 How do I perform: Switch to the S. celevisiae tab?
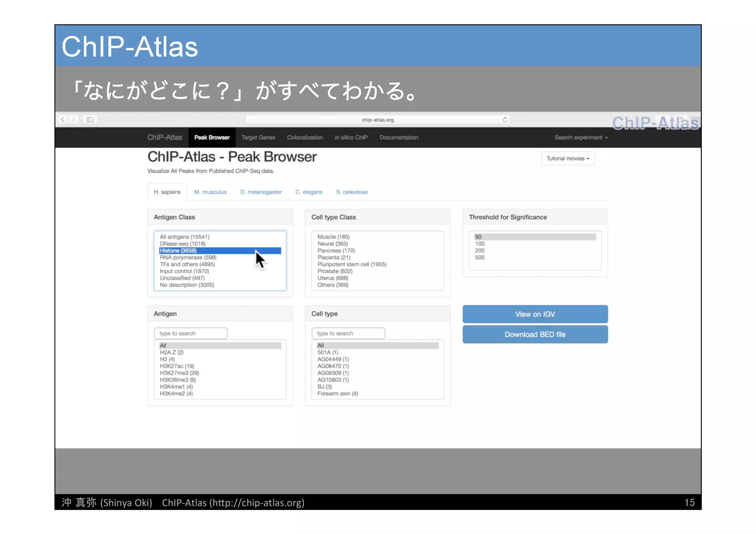352,192
